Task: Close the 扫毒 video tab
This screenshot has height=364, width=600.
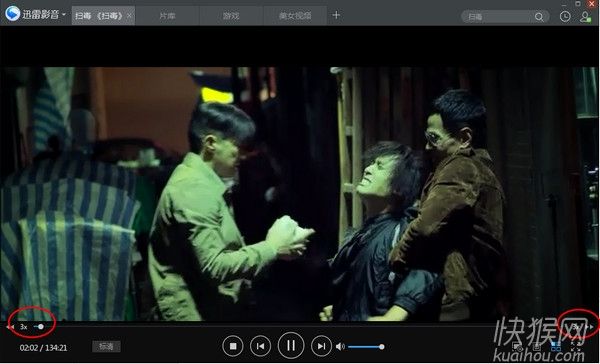Action: (129, 16)
